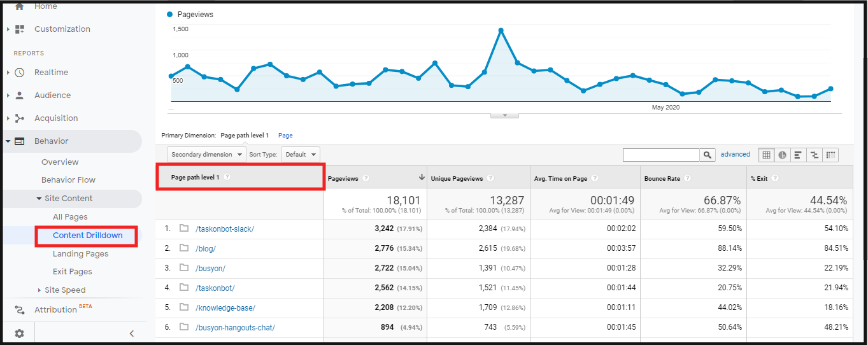Open the /taskonbot-slack/ folder link
Viewport: 868px width, 345px height.
[x=224, y=229]
